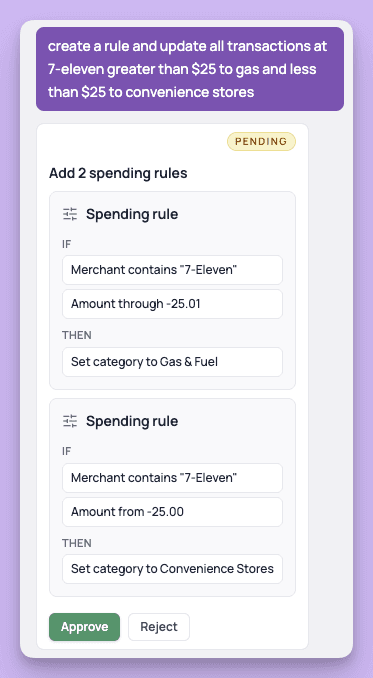Screen dimensions: 373x678
Task: Click "Set category to Gas & Fuel" action
Action: [x=172, y=361]
